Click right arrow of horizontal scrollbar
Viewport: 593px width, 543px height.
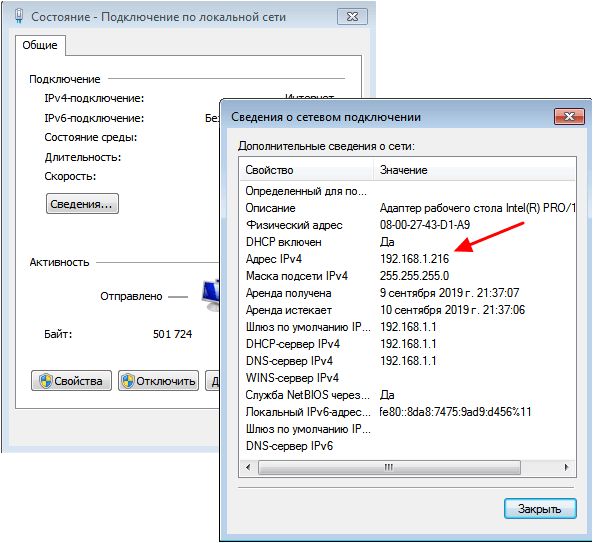click(x=566, y=467)
